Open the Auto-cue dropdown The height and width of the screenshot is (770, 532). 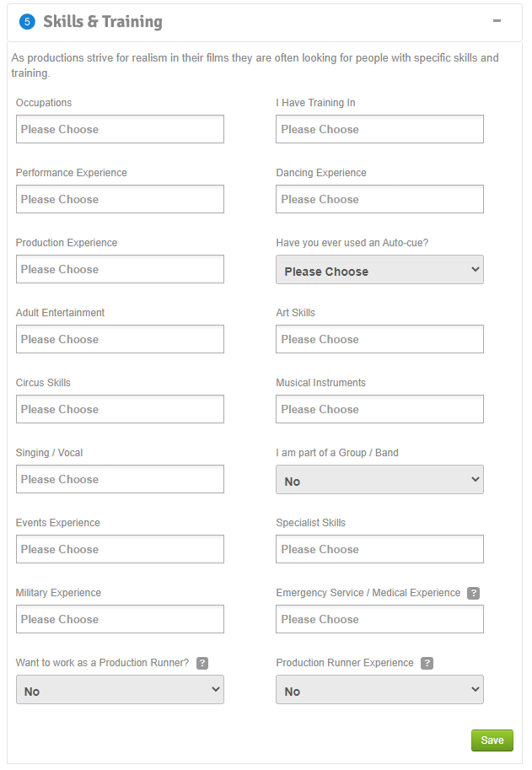coord(379,270)
